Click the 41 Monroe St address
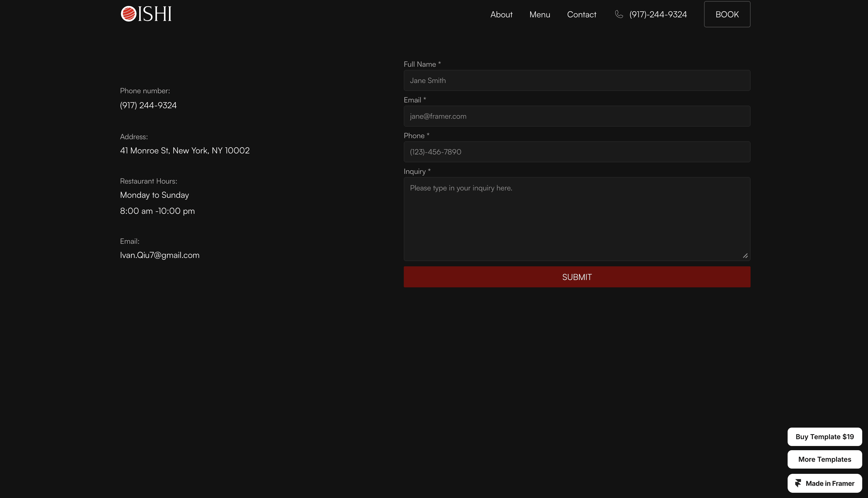 pyautogui.click(x=185, y=151)
